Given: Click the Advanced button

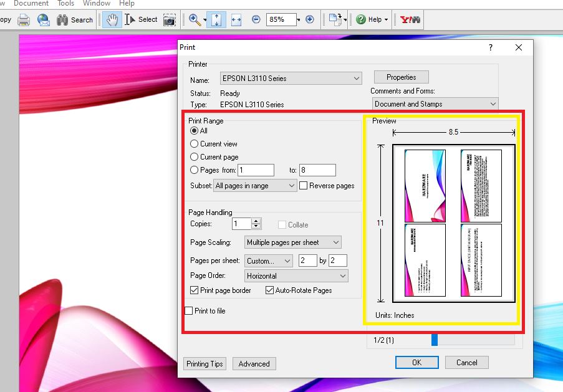Looking at the screenshot, I should 254,363.
